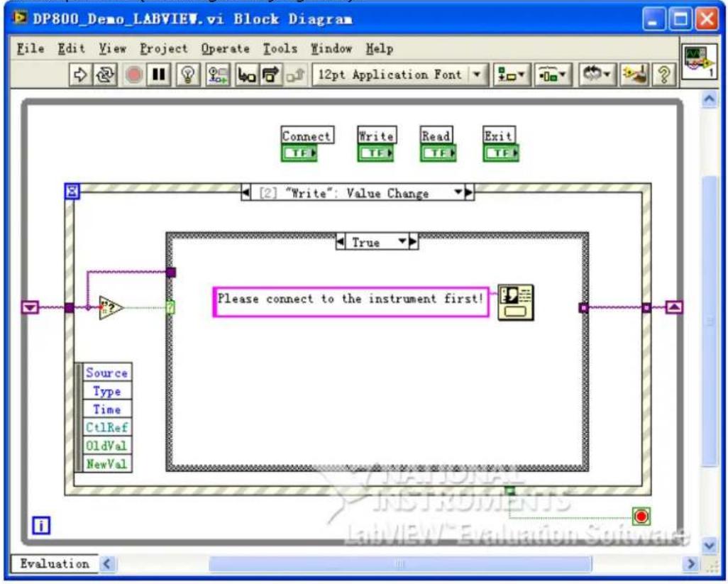Select the One Button Dialog node

point(515,302)
